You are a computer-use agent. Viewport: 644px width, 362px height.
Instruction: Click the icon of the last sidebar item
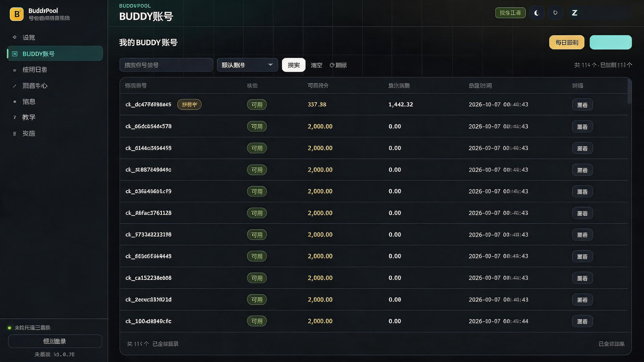pos(15,133)
